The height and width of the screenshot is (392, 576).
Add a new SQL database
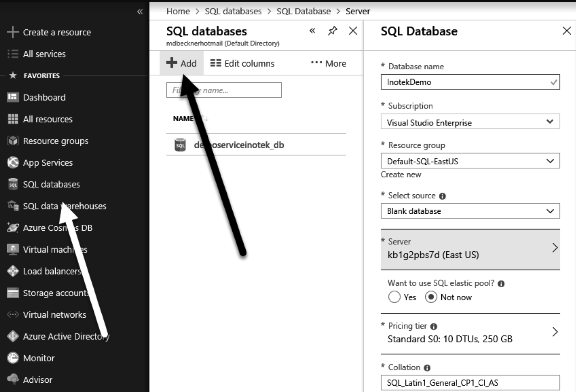tap(182, 63)
